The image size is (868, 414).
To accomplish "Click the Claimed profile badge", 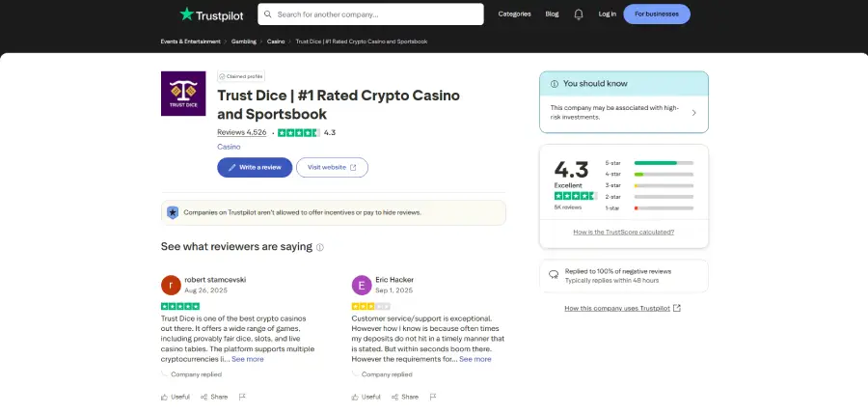I will [x=241, y=76].
